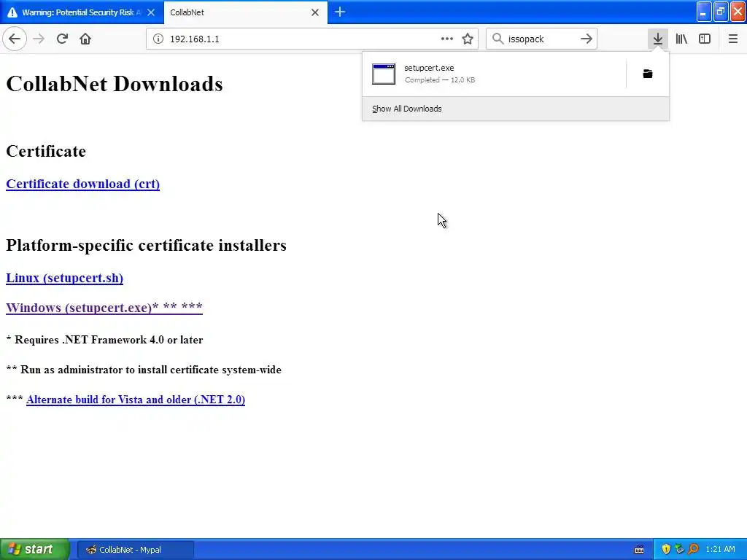Viewport: 747px width, 560px height.
Task: Open the hamburger application menu
Action: pyautogui.click(x=732, y=39)
